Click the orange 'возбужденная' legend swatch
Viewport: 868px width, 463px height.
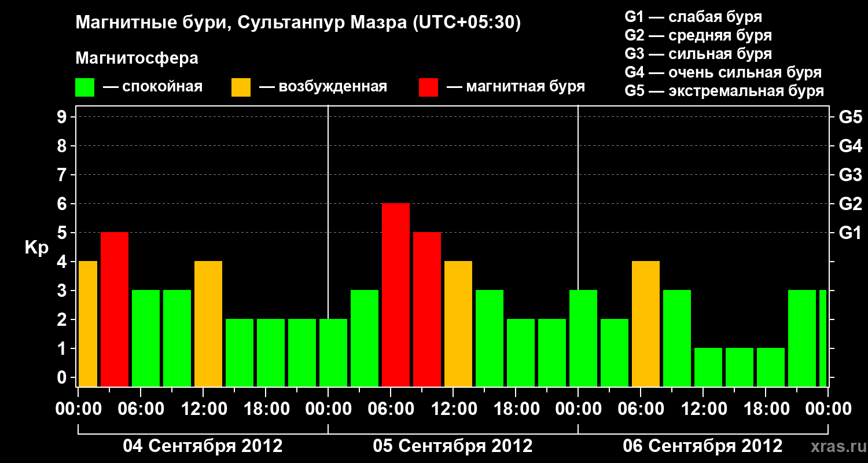[x=241, y=87]
